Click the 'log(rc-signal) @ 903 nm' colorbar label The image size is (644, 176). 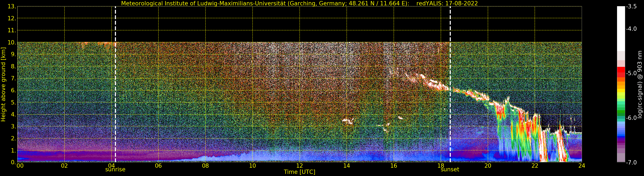pyautogui.click(x=640, y=84)
